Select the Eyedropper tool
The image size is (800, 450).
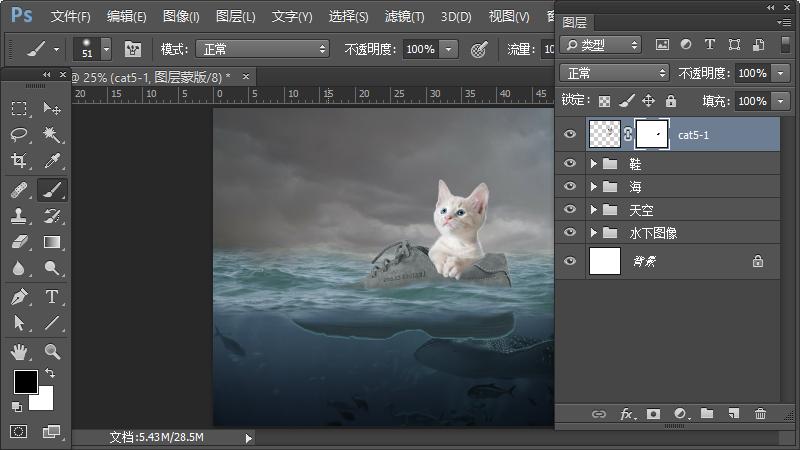(52, 161)
